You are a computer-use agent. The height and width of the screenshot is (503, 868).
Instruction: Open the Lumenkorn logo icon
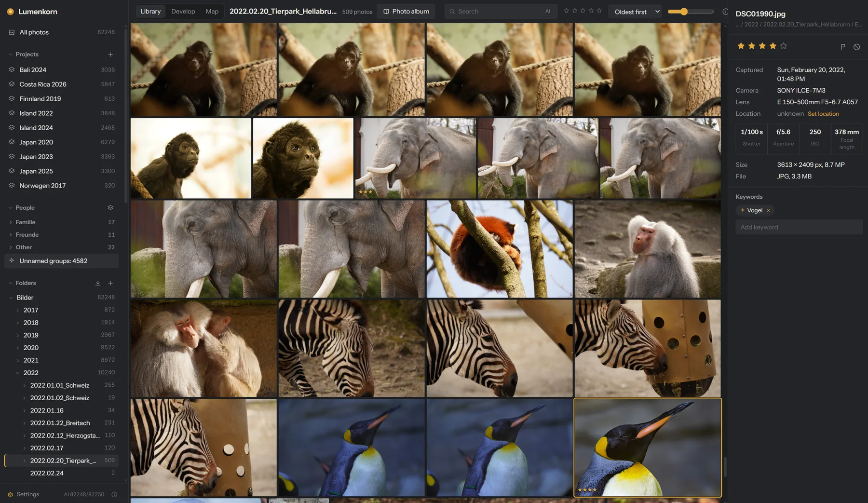pos(10,12)
